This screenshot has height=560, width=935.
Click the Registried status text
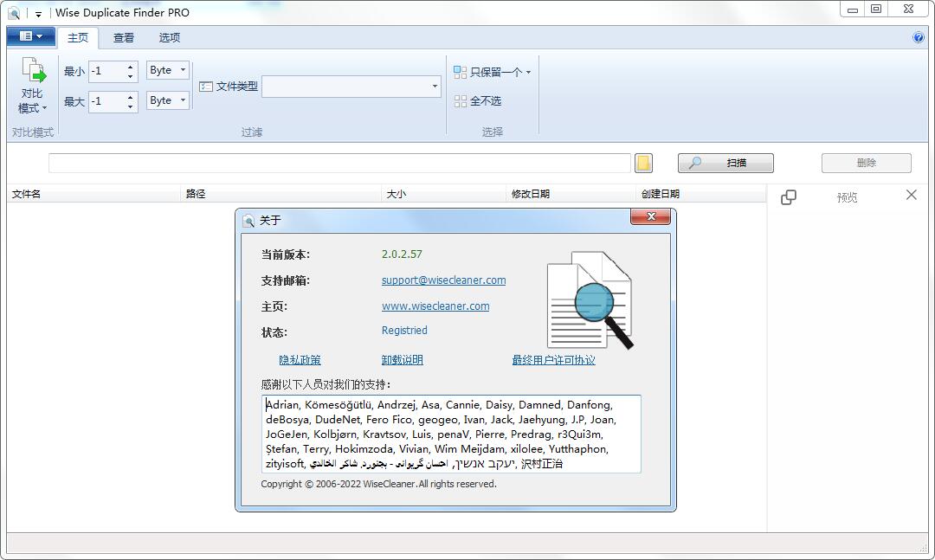[x=404, y=331]
